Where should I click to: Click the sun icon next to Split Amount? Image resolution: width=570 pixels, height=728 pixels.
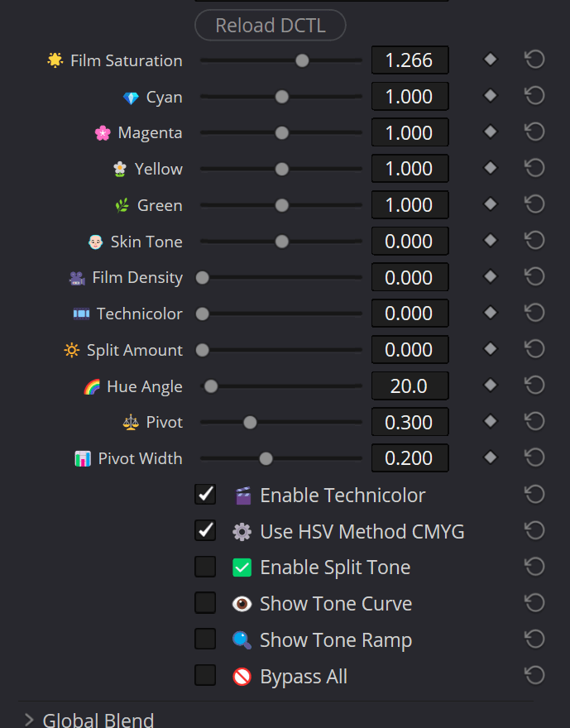(74, 349)
